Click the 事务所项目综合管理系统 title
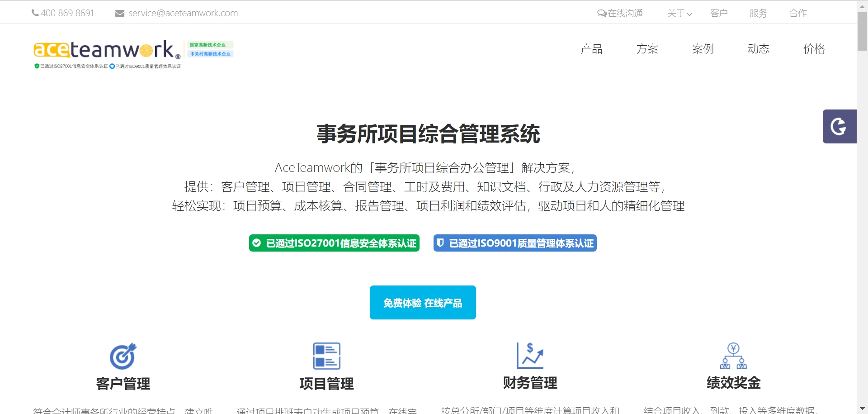 point(428,134)
